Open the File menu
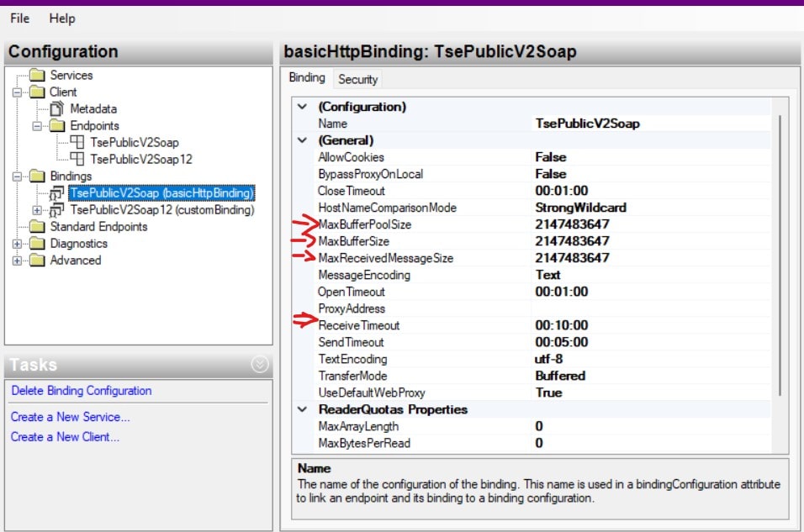 pos(20,18)
